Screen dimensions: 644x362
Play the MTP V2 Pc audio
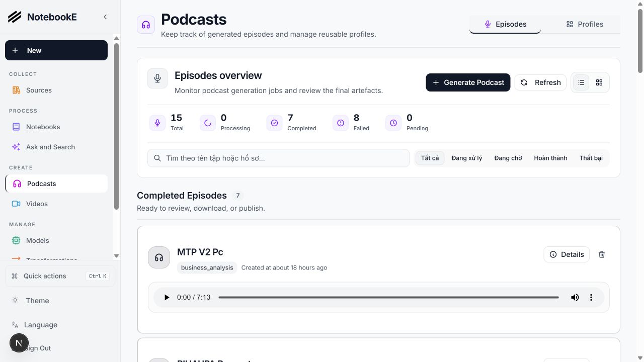point(167,298)
